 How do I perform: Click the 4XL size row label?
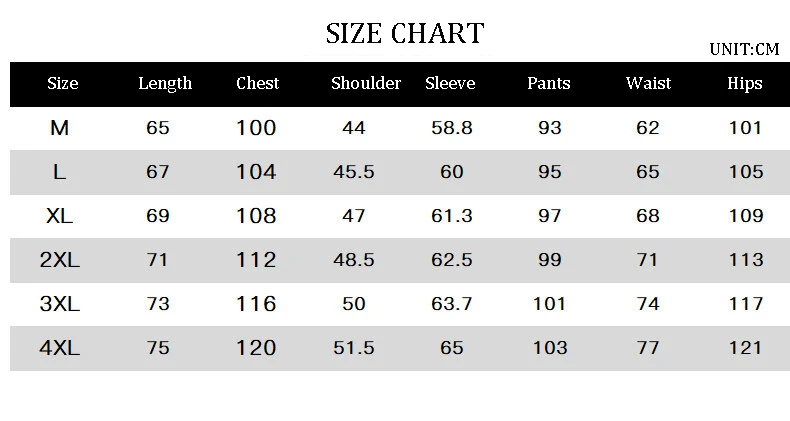tap(60, 348)
